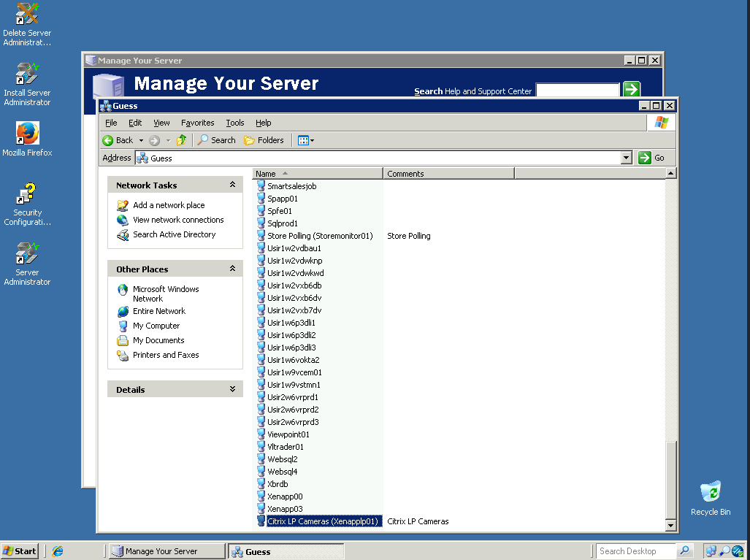Open the Favorites menu
This screenshot has width=750, height=560.
[198, 123]
